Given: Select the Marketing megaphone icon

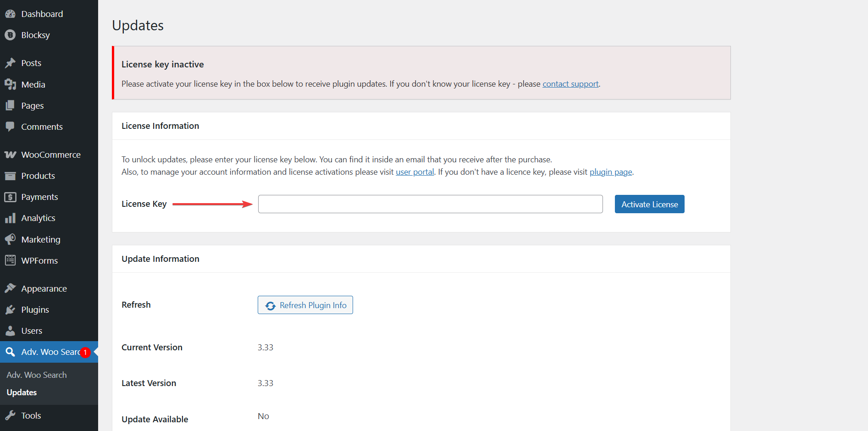Looking at the screenshot, I should pos(10,239).
